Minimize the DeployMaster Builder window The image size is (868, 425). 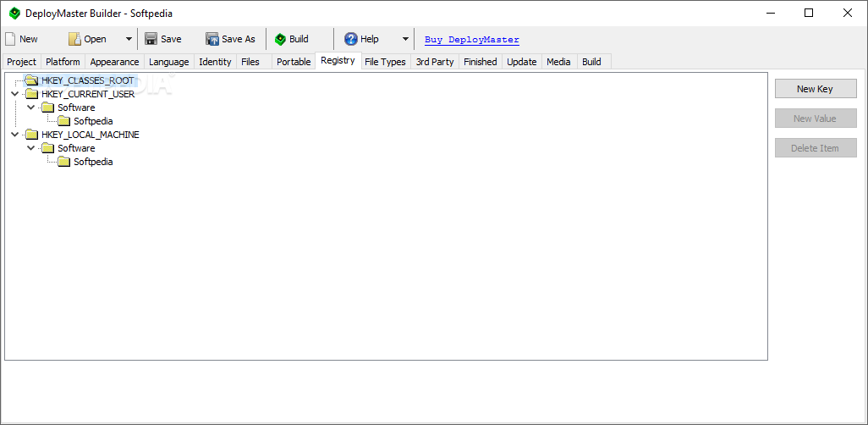[x=770, y=13]
